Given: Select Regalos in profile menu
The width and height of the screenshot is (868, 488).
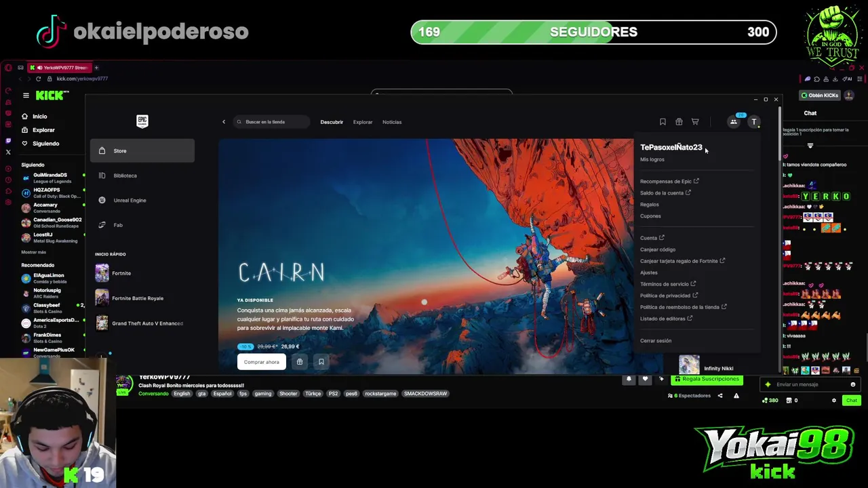Looking at the screenshot, I should [x=650, y=204].
